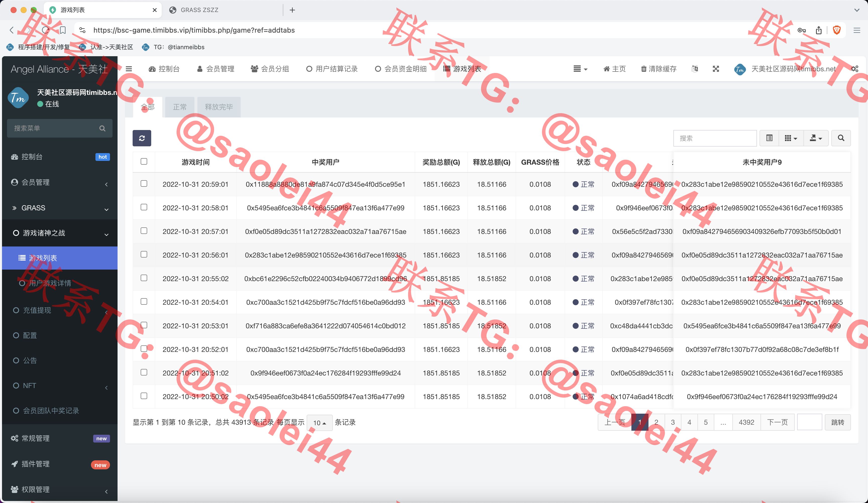This screenshot has width=868, height=503.
Task: Click the page number jump input
Action: (x=809, y=422)
